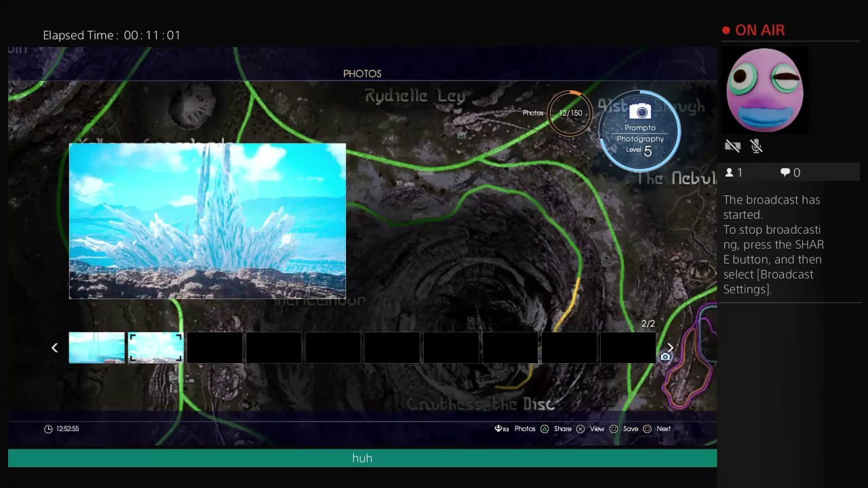This screenshot has width=868, height=488.
Task: Click the 2/2 page counter
Action: point(648,323)
